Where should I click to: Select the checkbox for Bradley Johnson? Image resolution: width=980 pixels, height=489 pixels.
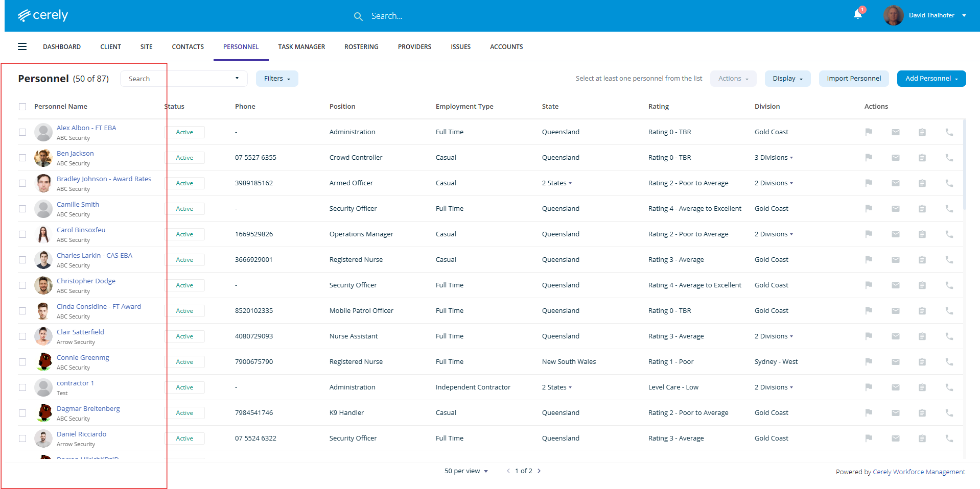coord(22,183)
